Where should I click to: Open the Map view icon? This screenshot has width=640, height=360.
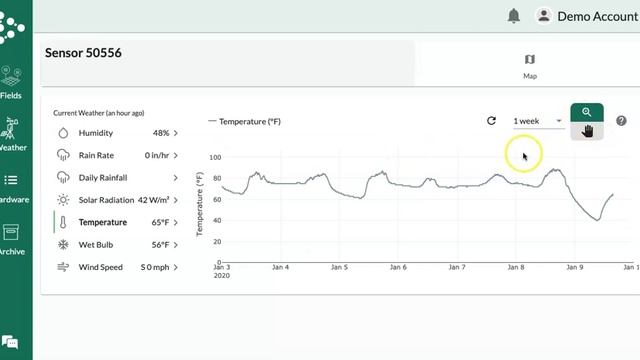(530, 60)
